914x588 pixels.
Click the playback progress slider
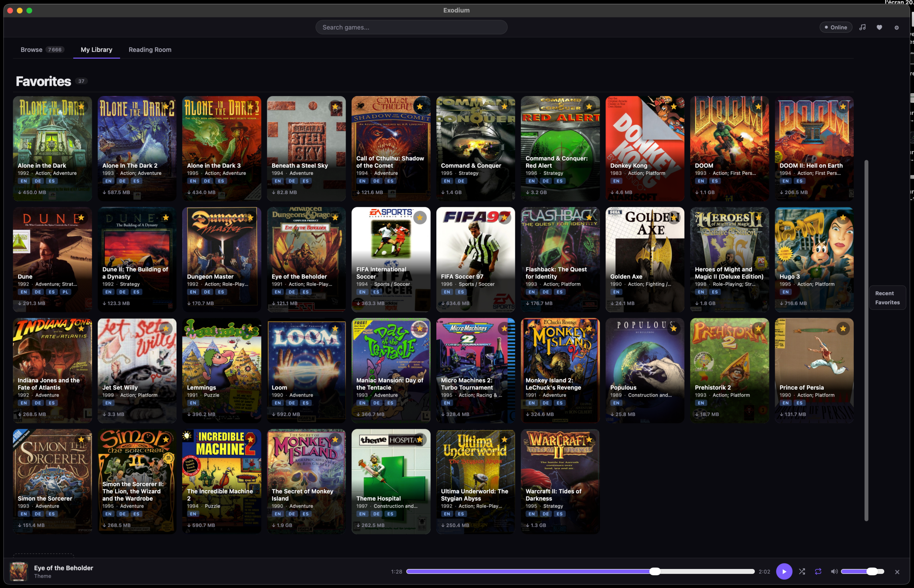click(580, 571)
